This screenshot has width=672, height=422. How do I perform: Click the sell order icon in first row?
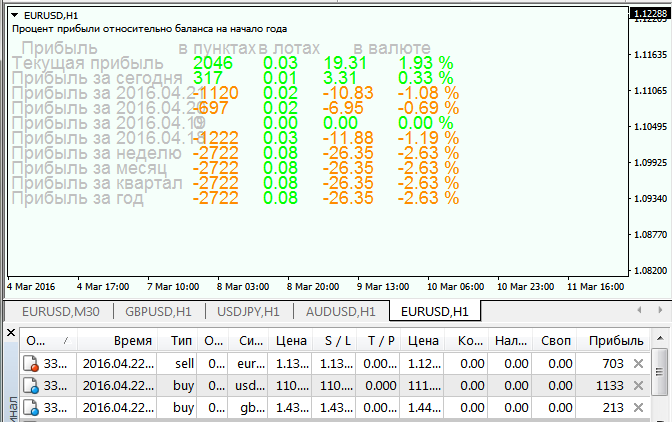tap(31, 364)
